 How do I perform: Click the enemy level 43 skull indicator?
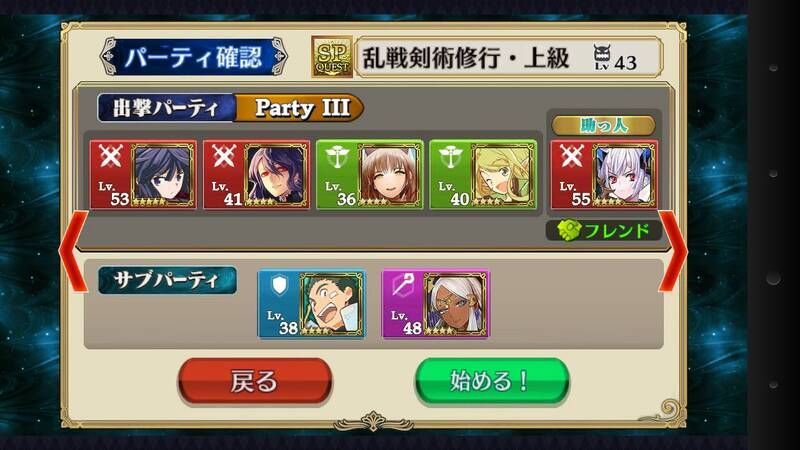615,58
